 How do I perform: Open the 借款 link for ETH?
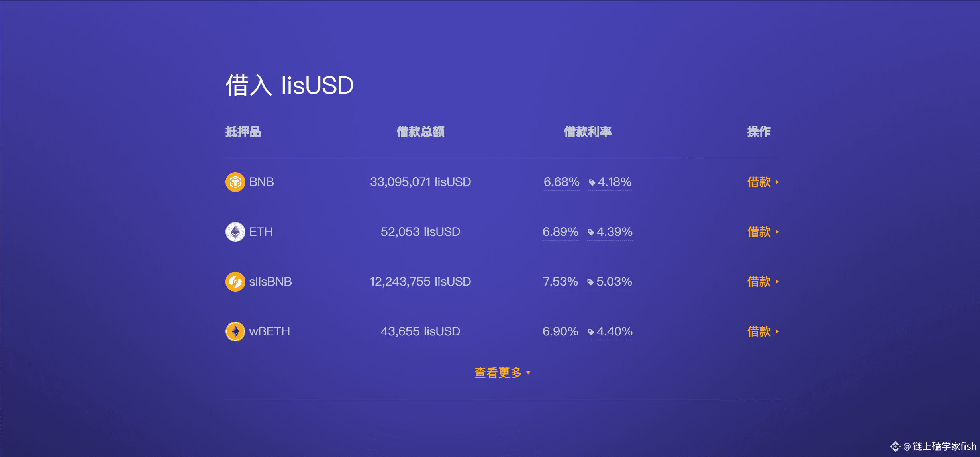pyautogui.click(x=763, y=232)
